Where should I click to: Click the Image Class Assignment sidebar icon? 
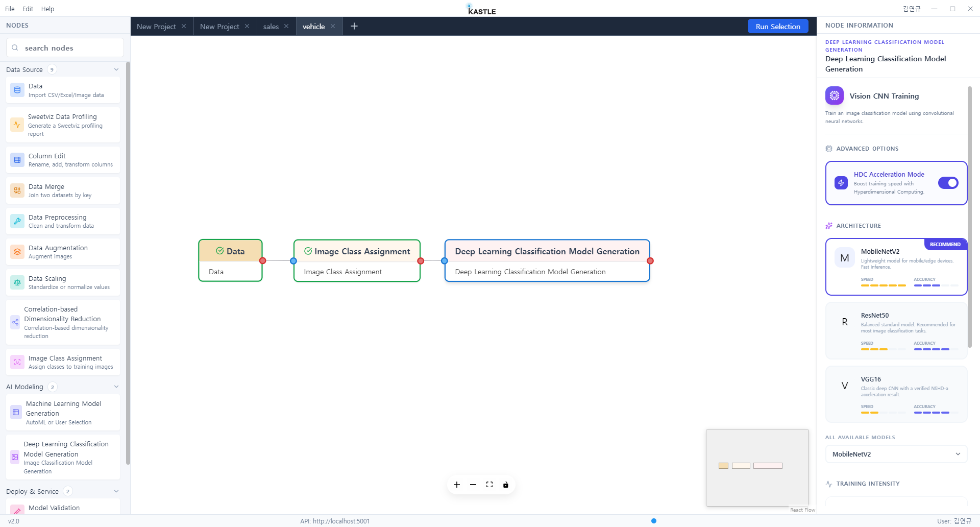(17, 362)
